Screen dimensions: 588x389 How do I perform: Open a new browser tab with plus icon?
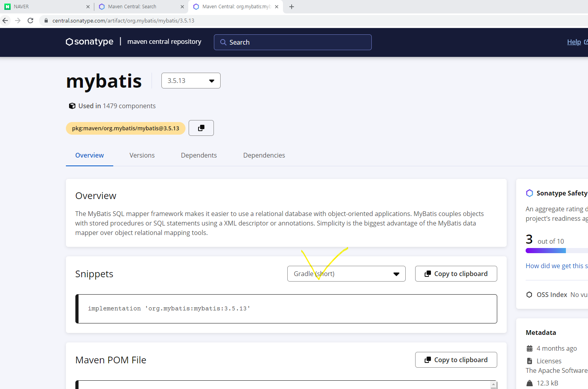coord(292,7)
